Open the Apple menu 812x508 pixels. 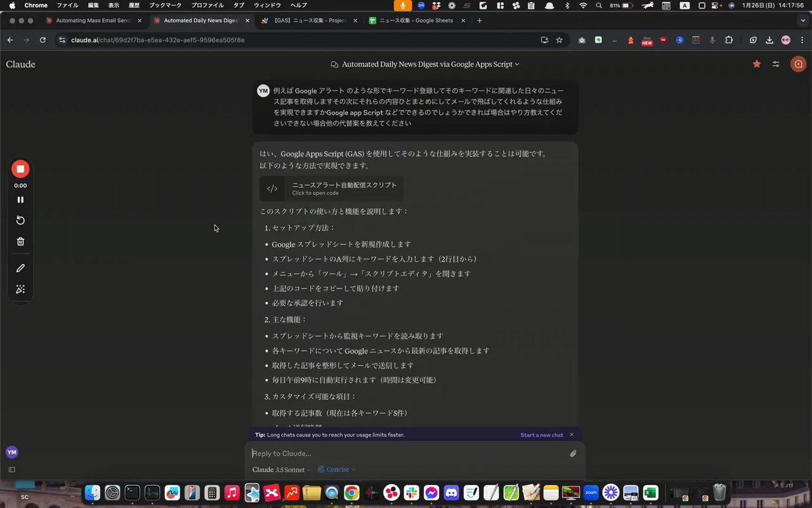12,5
